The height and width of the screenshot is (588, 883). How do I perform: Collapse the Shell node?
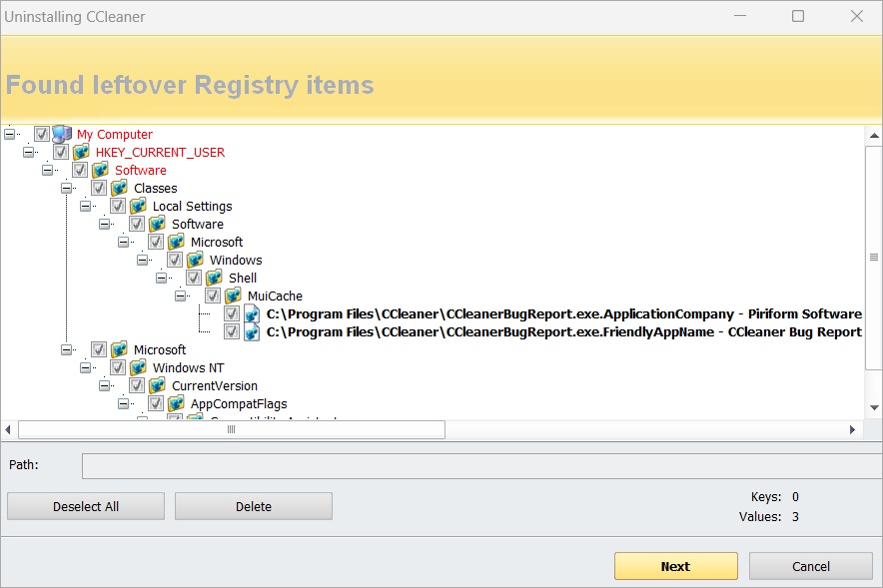tap(162, 278)
